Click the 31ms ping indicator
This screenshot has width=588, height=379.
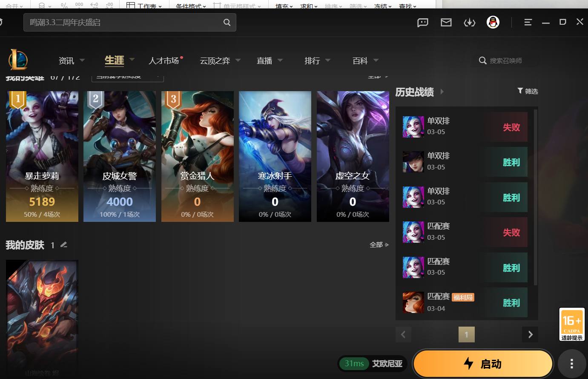[x=354, y=363]
